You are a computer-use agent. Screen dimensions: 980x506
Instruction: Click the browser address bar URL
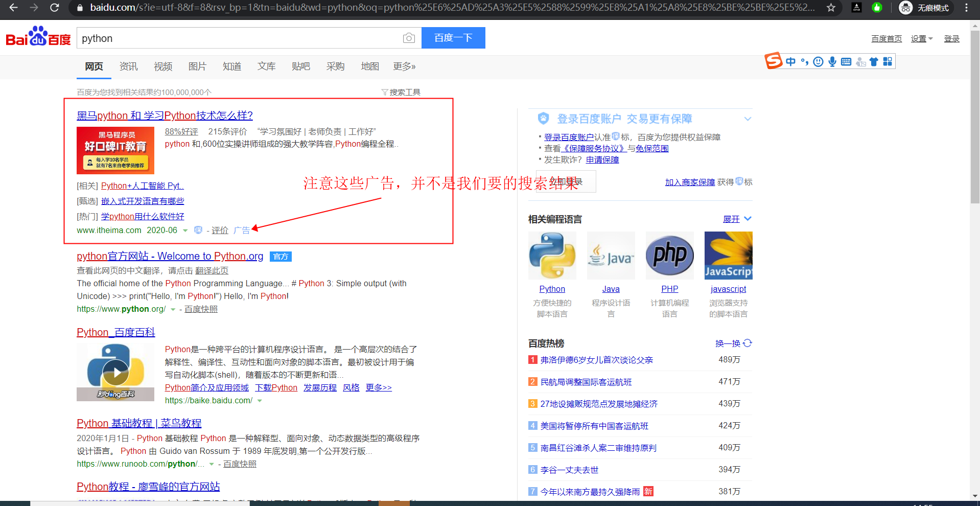[x=452, y=8]
